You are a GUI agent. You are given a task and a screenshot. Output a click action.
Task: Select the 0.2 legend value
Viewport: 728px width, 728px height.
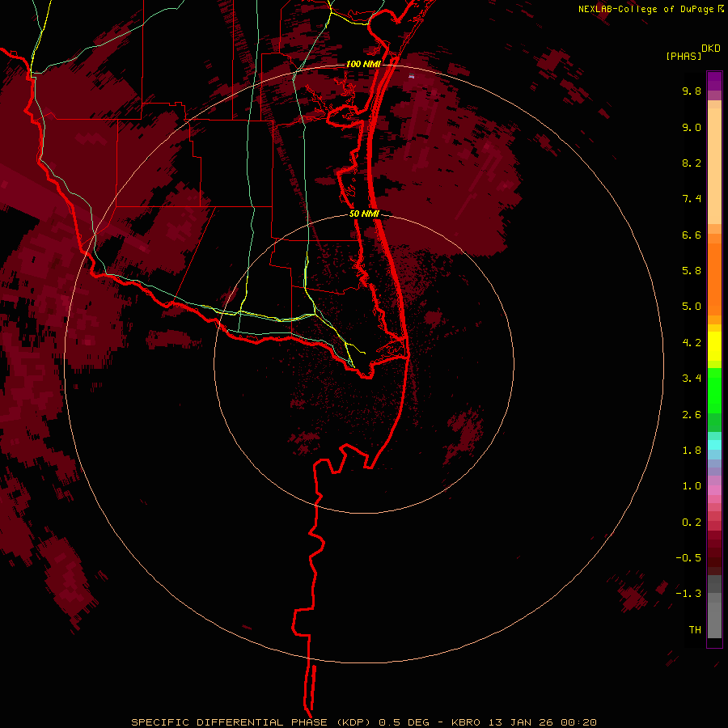(692, 523)
